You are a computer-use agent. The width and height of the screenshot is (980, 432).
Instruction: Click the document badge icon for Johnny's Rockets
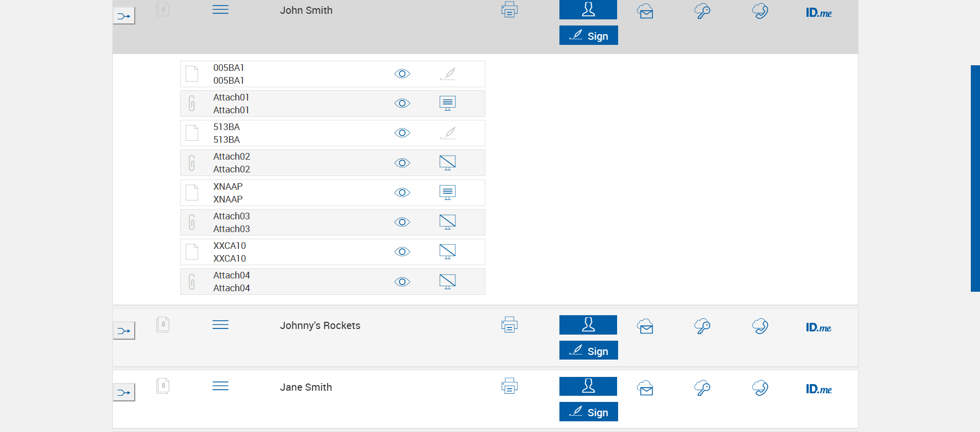[163, 324]
